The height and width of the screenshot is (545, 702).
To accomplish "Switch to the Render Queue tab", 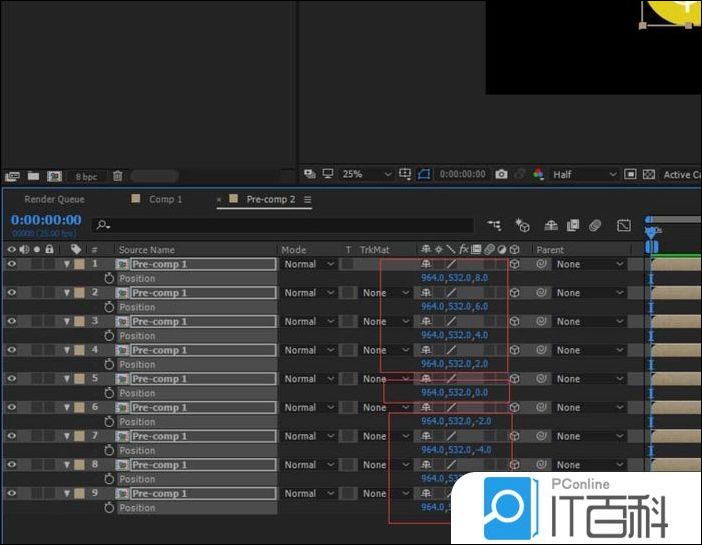I will click(x=54, y=199).
